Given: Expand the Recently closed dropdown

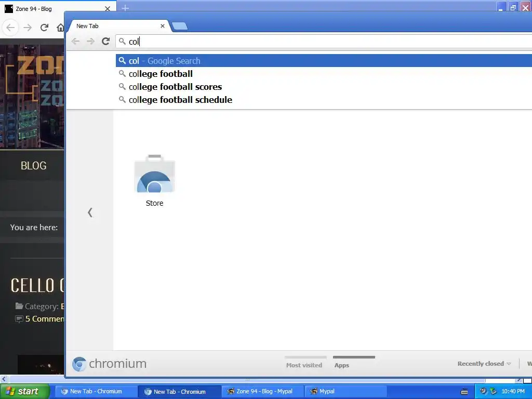Looking at the screenshot, I should (484, 363).
